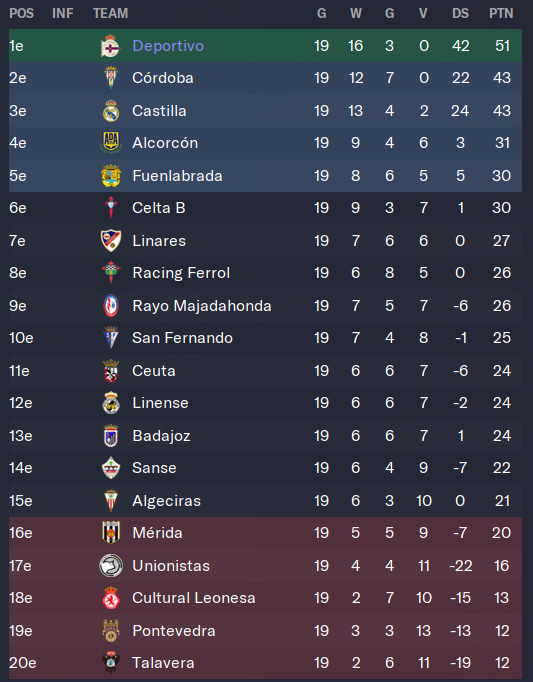The width and height of the screenshot is (533, 682).
Task: Click the Alcorcón club badge
Action: [111, 143]
